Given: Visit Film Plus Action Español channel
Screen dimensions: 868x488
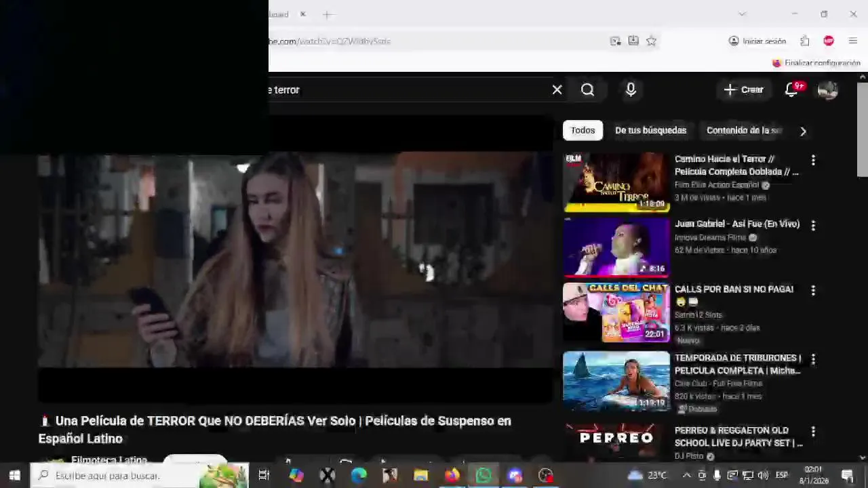Looking at the screenshot, I should [x=717, y=185].
